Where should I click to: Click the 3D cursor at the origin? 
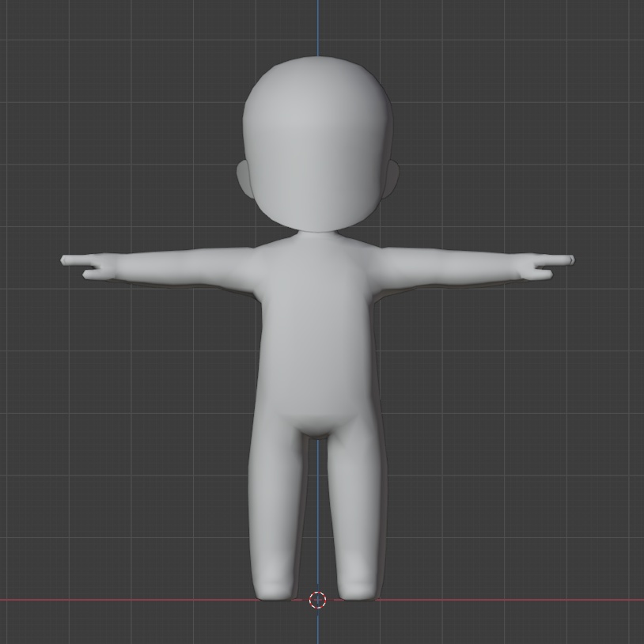click(x=317, y=600)
